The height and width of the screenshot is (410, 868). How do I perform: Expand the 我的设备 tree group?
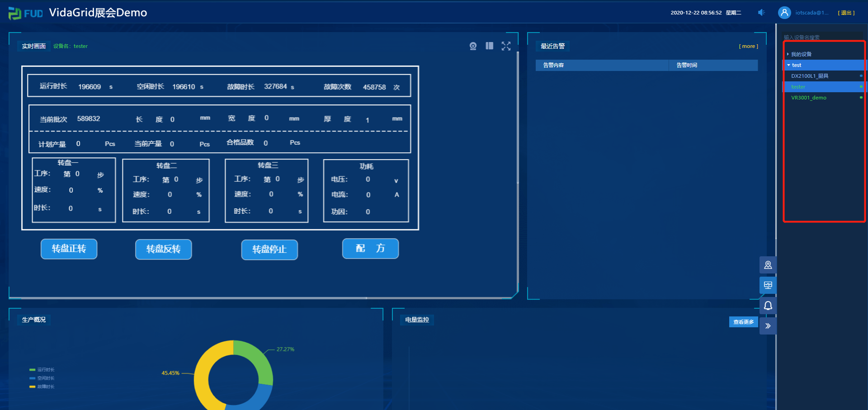[x=788, y=54]
